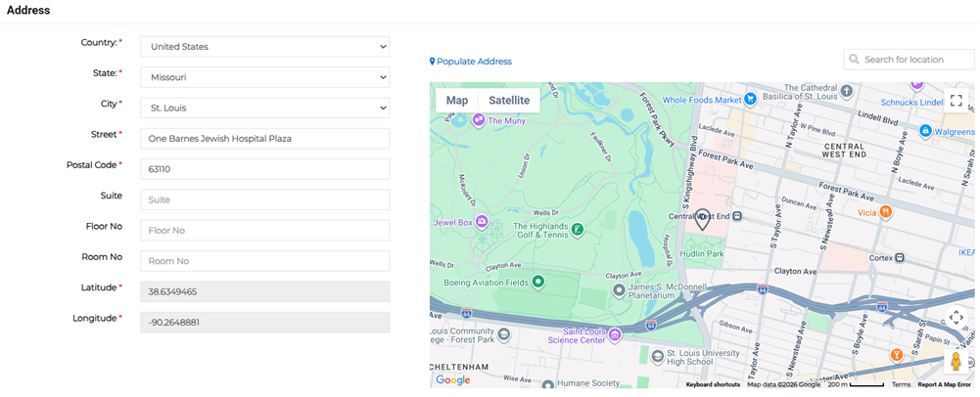Image resolution: width=980 pixels, height=397 pixels.
Task: Click Boeing Aviation Fields marker
Action: [x=537, y=283]
